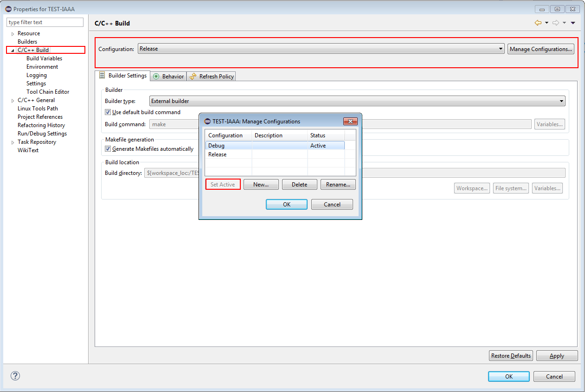The width and height of the screenshot is (585, 392).
Task: Click the Manage Configurations button
Action: (x=540, y=49)
